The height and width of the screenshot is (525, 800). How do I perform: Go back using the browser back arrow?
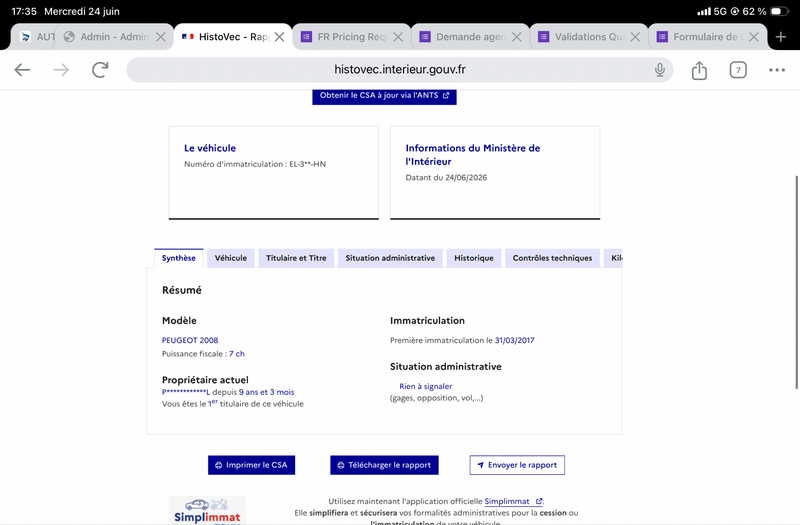click(22, 70)
